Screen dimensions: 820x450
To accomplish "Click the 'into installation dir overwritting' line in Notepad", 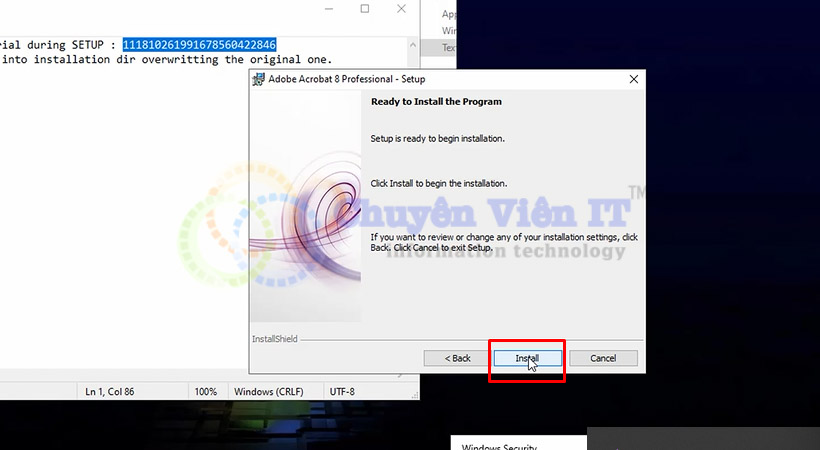I will pyautogui.click(x=166, y=60).
